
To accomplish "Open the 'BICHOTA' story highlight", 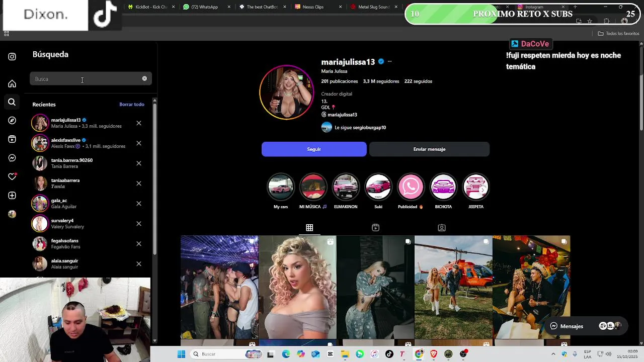I will coord(443,187).
